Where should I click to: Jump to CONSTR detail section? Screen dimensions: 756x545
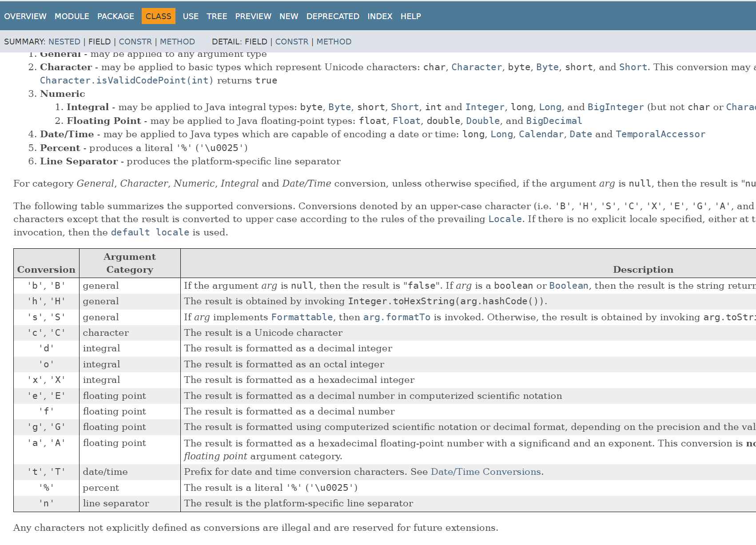pyautogui.click(x=291, y=42)
